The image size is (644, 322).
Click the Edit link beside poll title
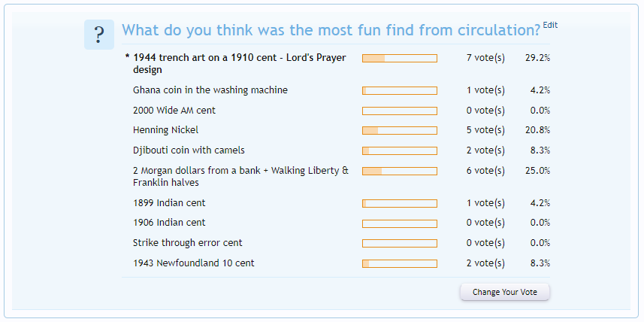click(x=550, y=25)
